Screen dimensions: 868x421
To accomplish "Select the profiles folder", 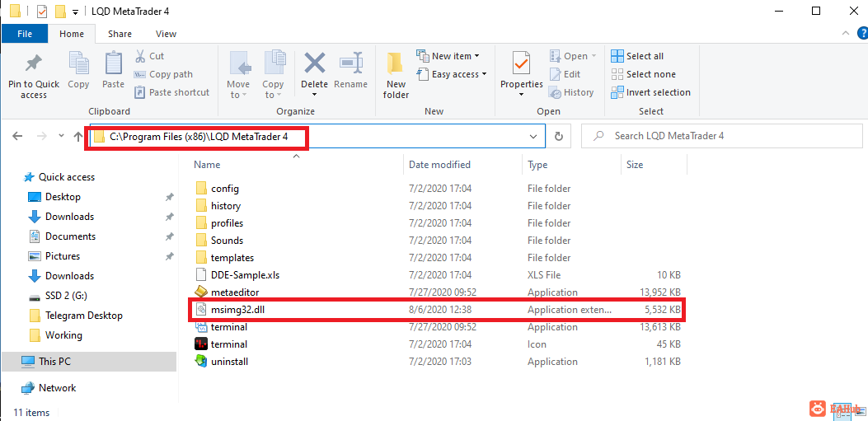I will [x=438, y=223].
